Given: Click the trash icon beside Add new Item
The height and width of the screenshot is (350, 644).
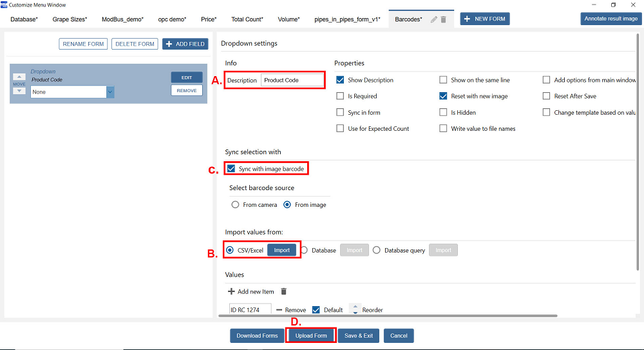Looking at the screenshot, I should coord(284,292).
